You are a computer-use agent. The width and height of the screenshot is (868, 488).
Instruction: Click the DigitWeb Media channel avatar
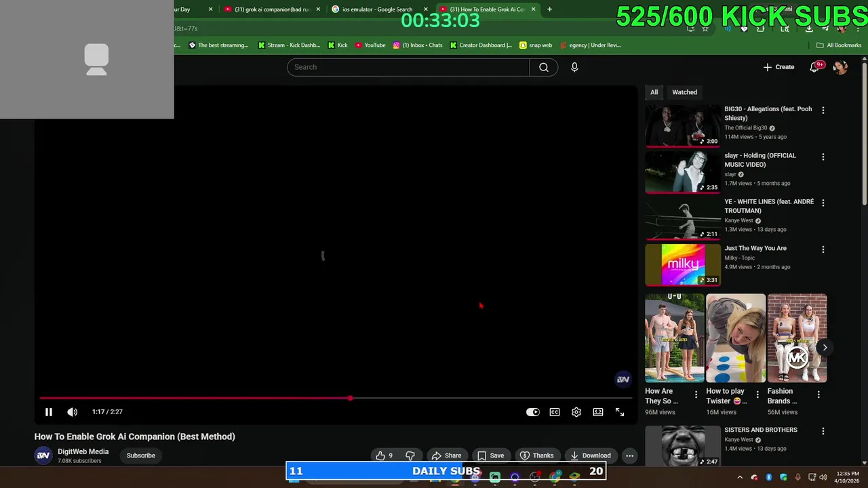pyautogui.click(x=43, y=455)
